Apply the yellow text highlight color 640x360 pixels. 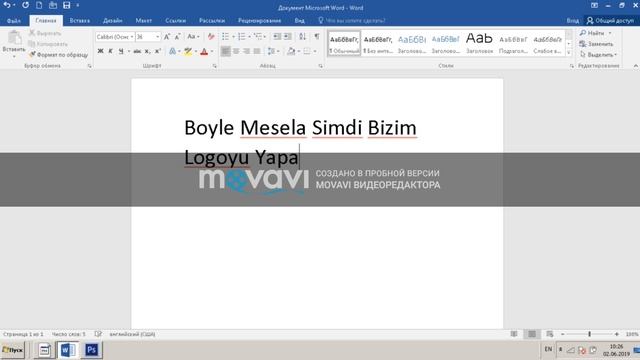188,51
